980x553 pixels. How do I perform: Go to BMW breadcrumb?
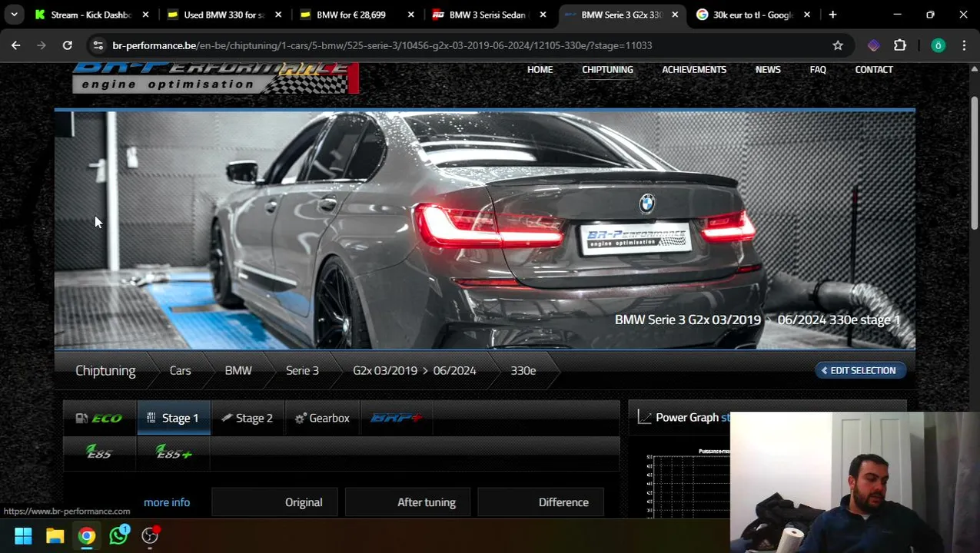pos(238,370)
